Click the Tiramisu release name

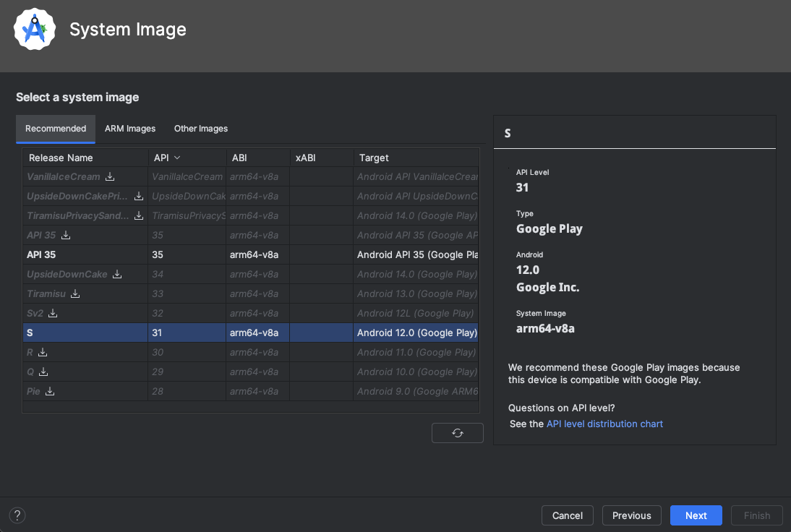[46, 293]
